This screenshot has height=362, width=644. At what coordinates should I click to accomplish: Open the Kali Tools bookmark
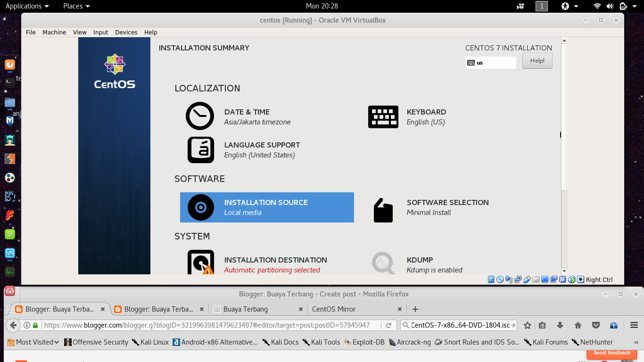321,342
